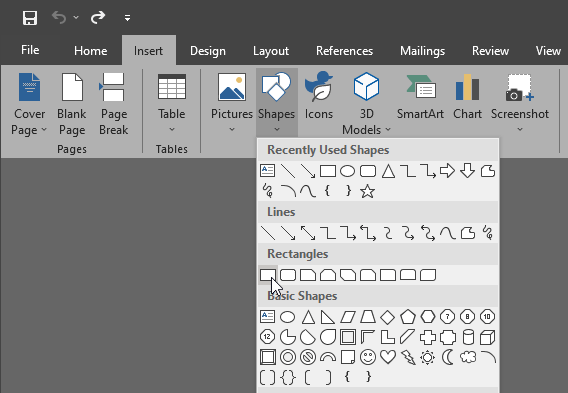Switch to the Layout tab
568x393 pixels.
click(x=271, y=51)
